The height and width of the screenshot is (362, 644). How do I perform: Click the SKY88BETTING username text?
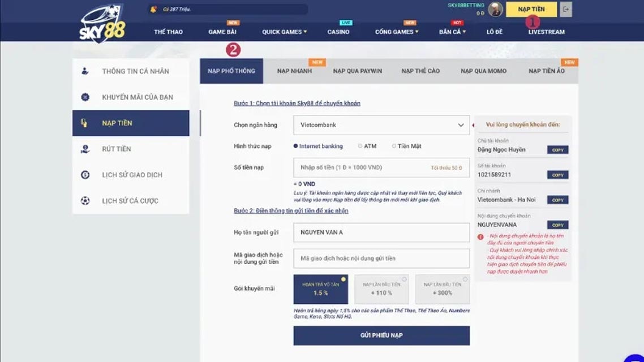tap(466, 5)
